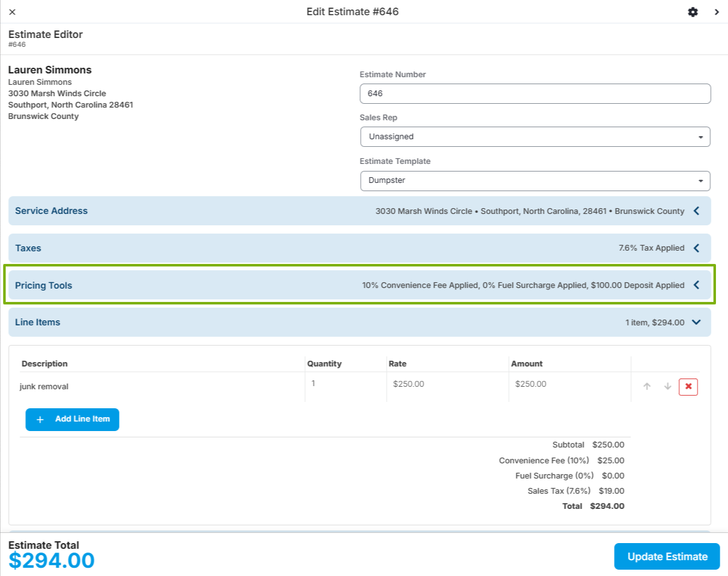This screenshot has height=576, width=728.
Task: Select the Taxes section header
Action: pyautogui.click(x=360, y=248)
